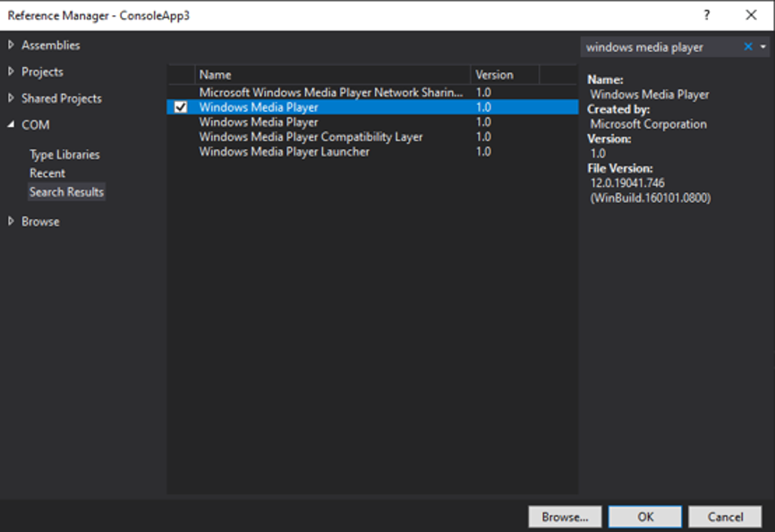The image size is (775, 532).
Task: Click the Cancel button
Action: pos(725,517)
